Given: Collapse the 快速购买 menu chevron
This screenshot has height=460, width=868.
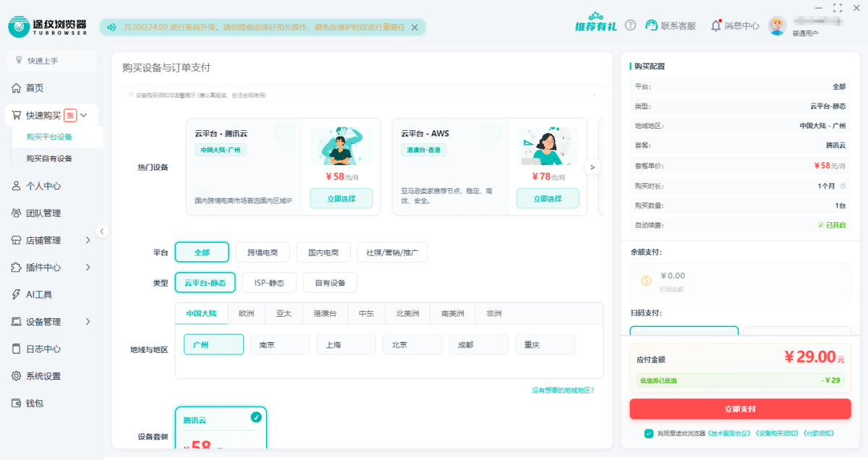Looking at the screenshot, I should pos(83,115).
